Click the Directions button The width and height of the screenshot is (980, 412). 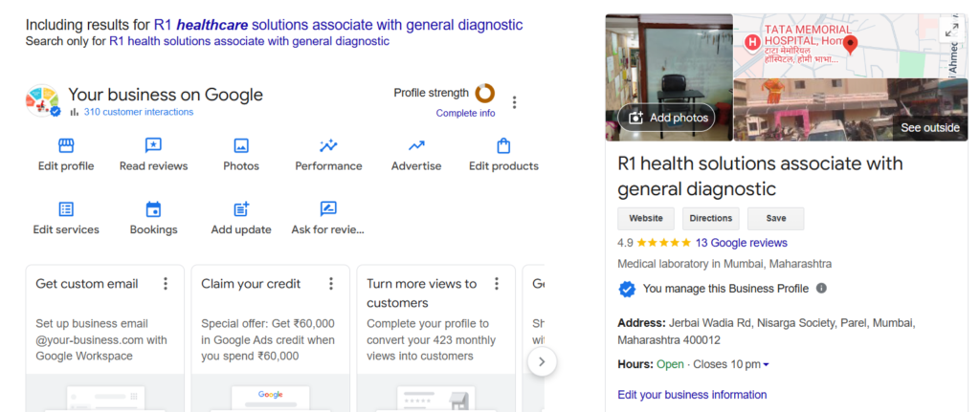click(711, 219)
